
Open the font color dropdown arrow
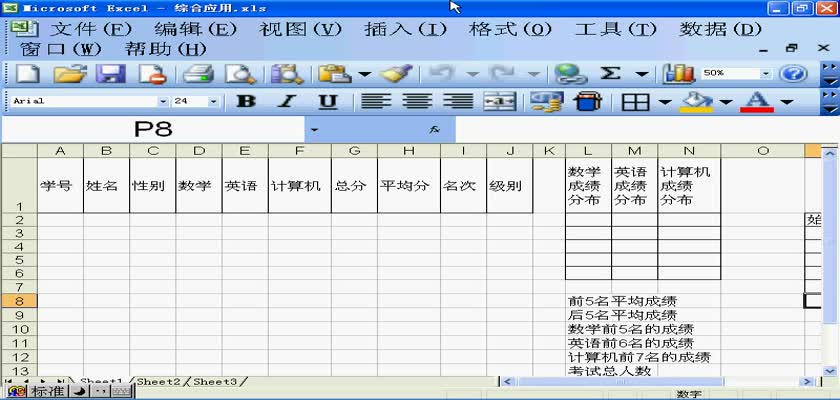tap(786, 102)
